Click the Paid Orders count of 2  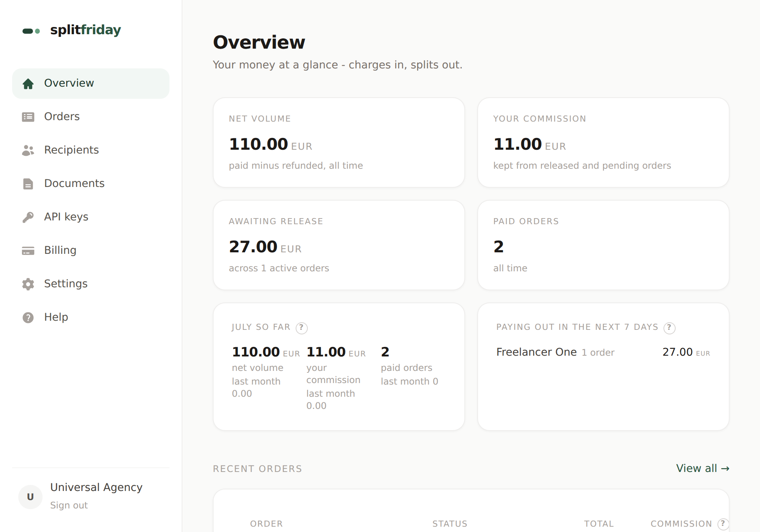pyautogui.click(x=499, y=247)
